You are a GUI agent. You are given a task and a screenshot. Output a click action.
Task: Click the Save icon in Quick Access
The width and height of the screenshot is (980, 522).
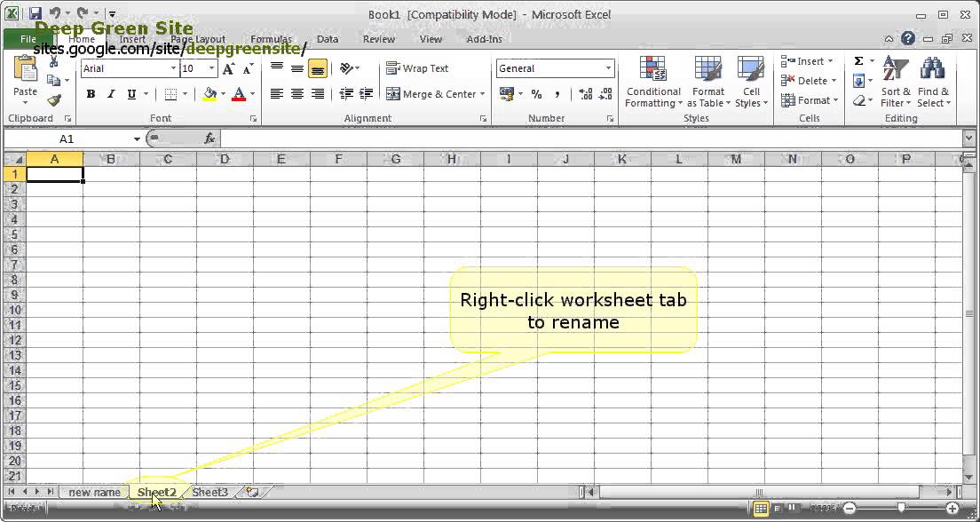point(36,13)
